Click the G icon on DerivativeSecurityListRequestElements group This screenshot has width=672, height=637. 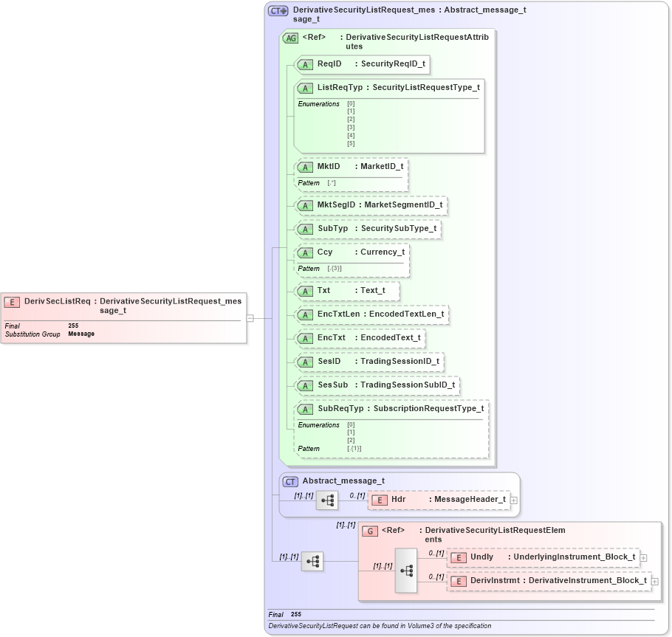click(370, 530)
